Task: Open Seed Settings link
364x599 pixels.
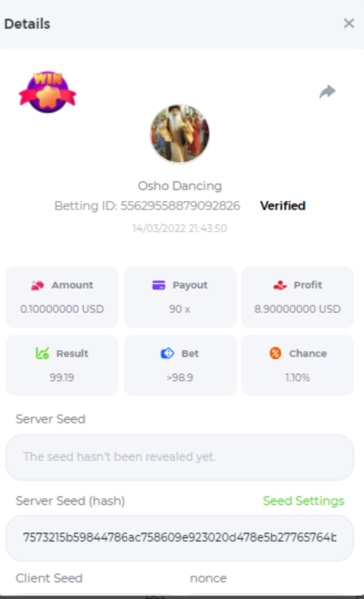Action: [x=303, y=501]
